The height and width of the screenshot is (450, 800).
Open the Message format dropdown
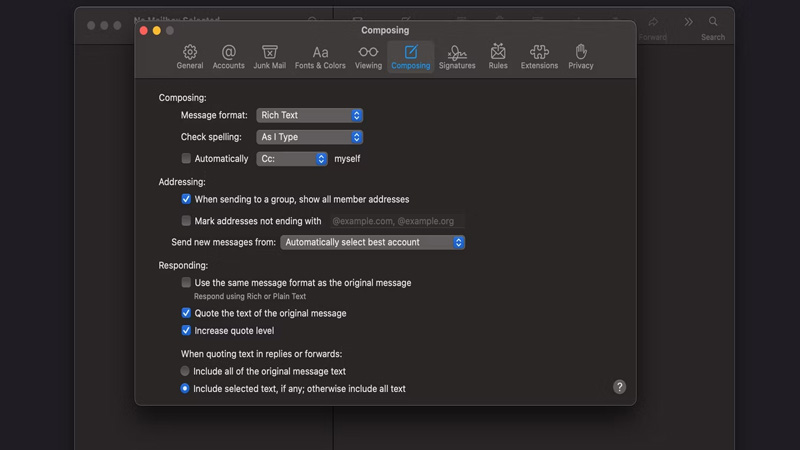point(309,116)
